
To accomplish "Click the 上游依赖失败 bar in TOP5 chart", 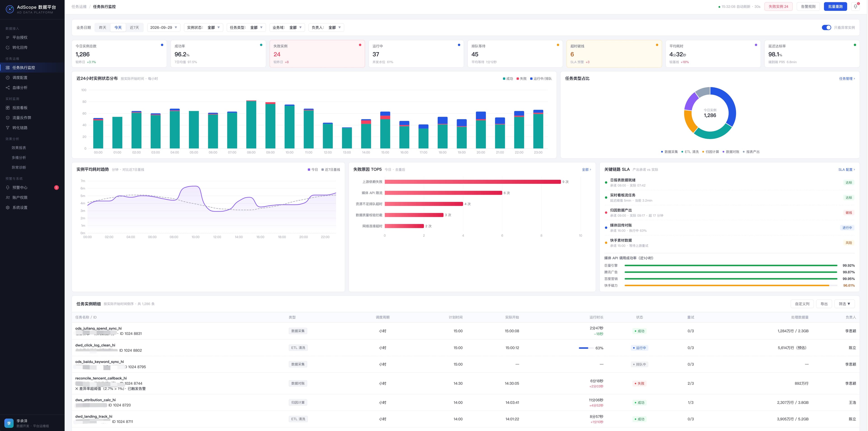I will click(472, 182).
